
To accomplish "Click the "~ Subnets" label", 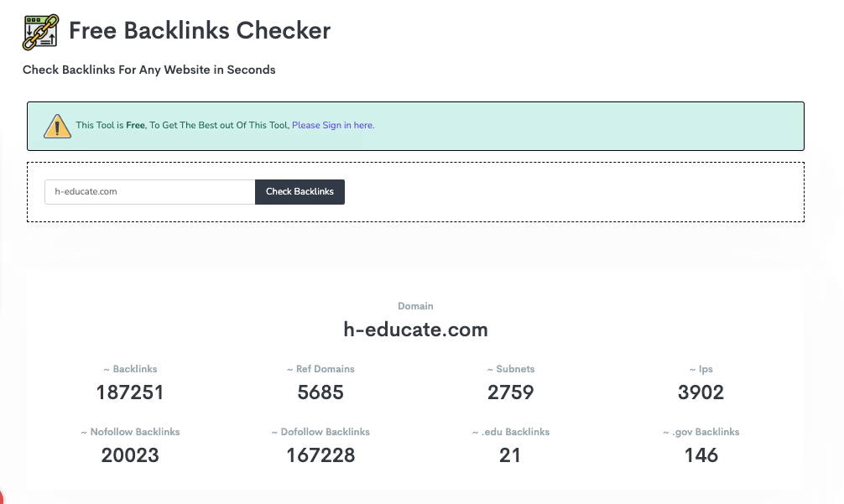I will click(510, 369).
